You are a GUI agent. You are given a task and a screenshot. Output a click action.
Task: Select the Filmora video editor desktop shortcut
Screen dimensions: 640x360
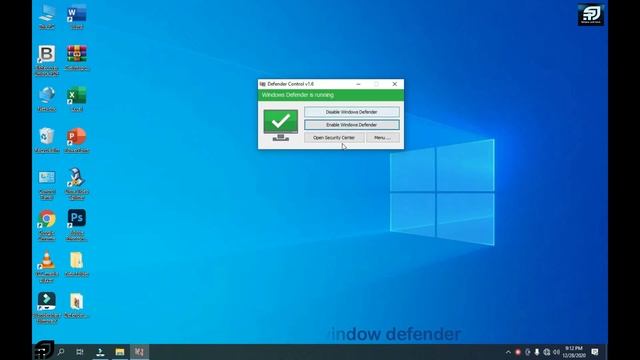(x=47, y=308)
